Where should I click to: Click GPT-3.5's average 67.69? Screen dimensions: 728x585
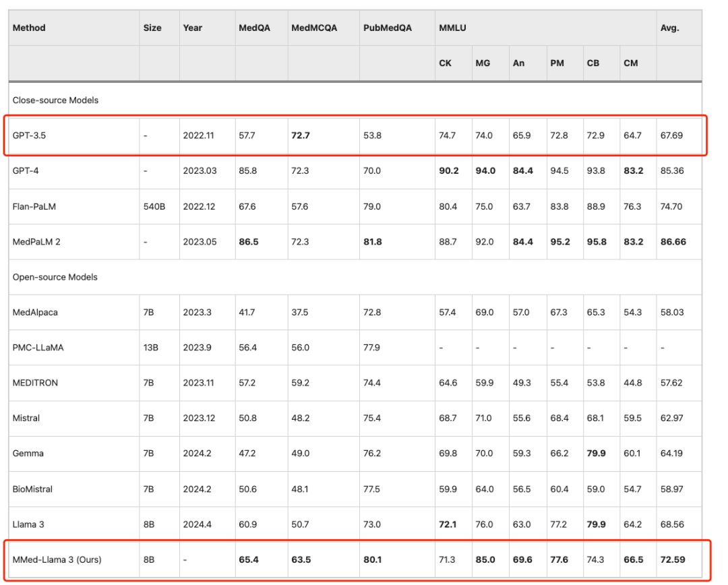pyautogui.click(x=671, y=135)
